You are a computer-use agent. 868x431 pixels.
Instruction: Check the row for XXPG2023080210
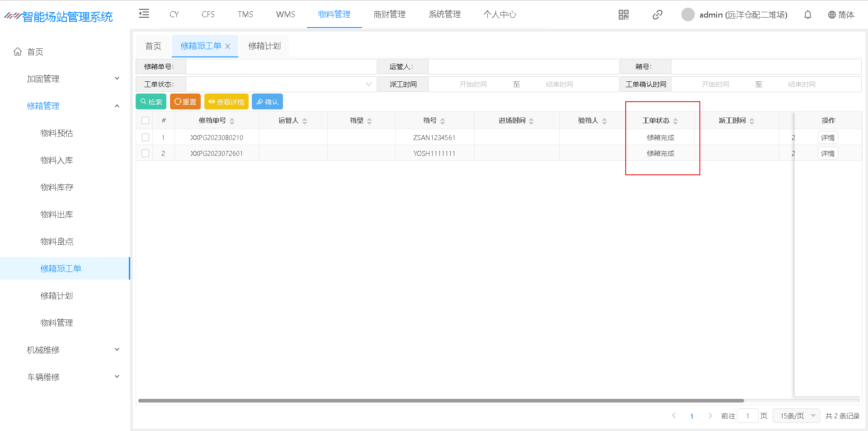145,137
